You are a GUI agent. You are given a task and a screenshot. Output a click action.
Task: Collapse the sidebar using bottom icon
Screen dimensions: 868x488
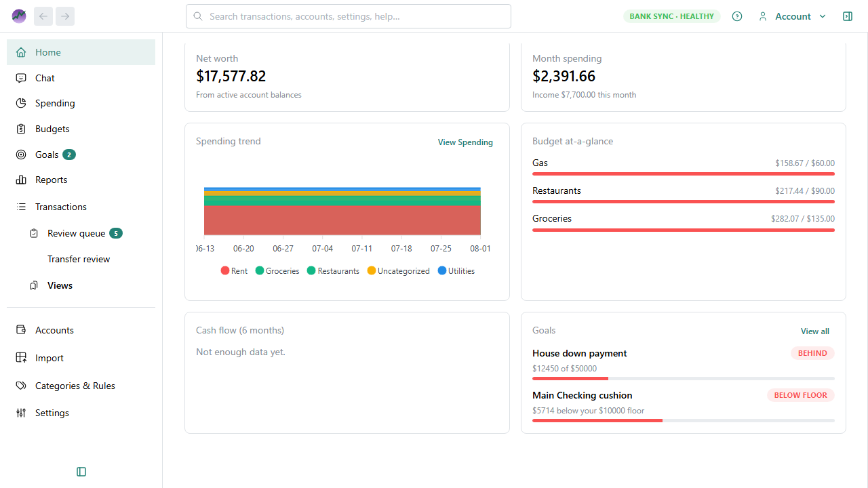click(x=81, y=472)
